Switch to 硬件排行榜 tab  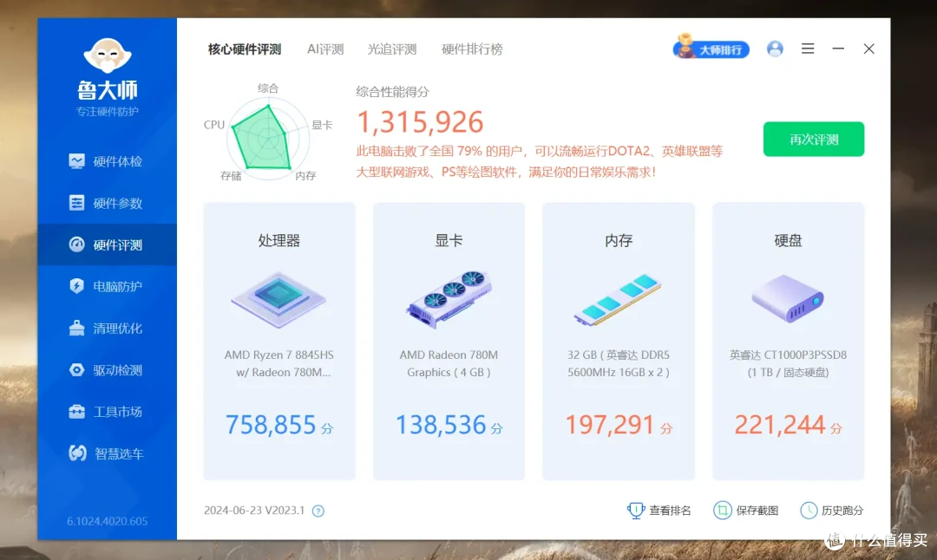coord(472,49)
